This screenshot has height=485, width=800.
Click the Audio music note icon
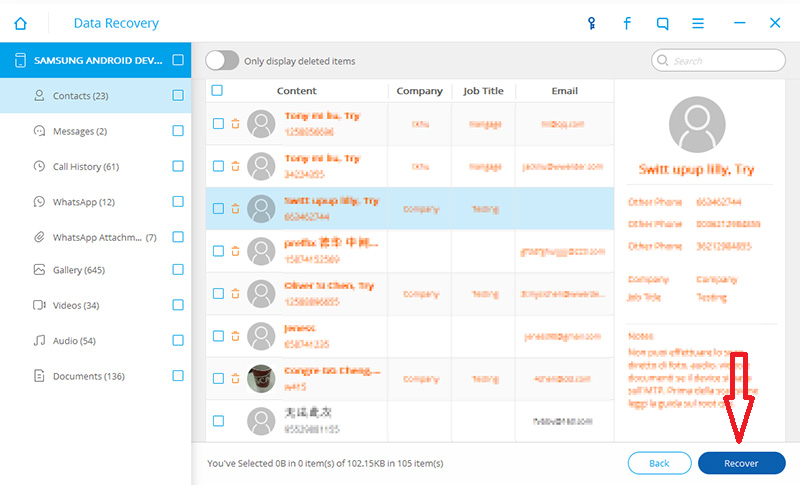[x=39, y=341]
